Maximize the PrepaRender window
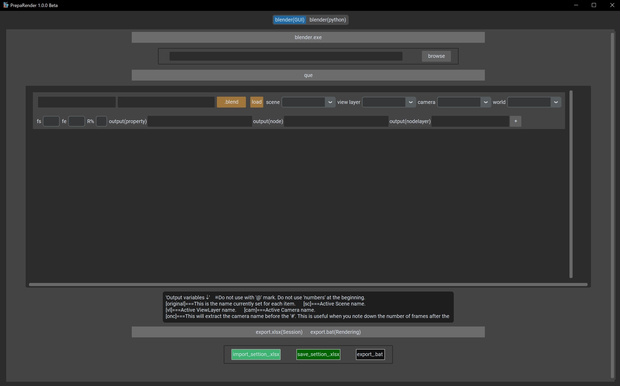The image size is (620, 386). 594,5
